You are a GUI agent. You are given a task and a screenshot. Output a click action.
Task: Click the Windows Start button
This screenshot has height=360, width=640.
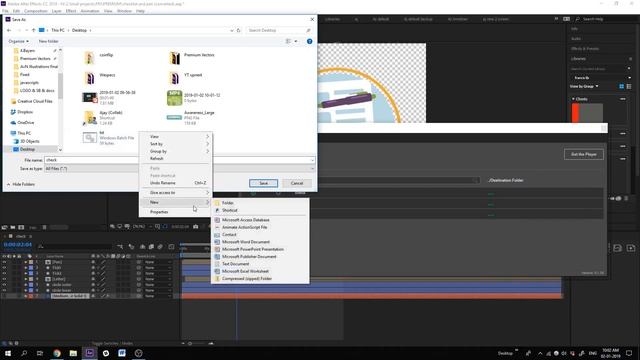8,353
